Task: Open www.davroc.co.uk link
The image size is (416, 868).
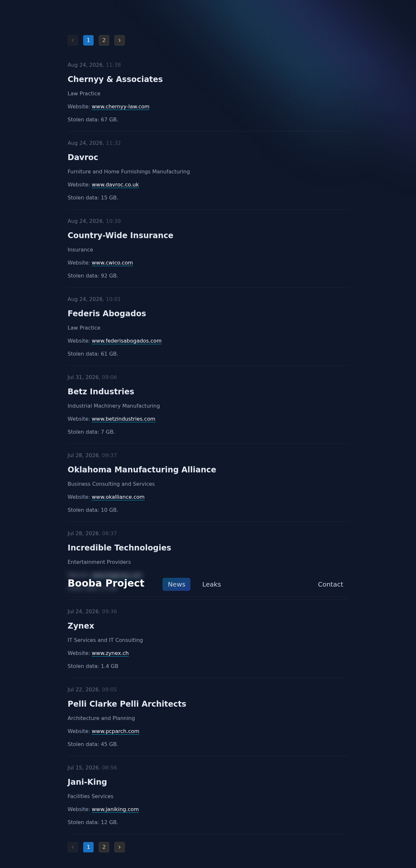Action: [x=115, y=185]
